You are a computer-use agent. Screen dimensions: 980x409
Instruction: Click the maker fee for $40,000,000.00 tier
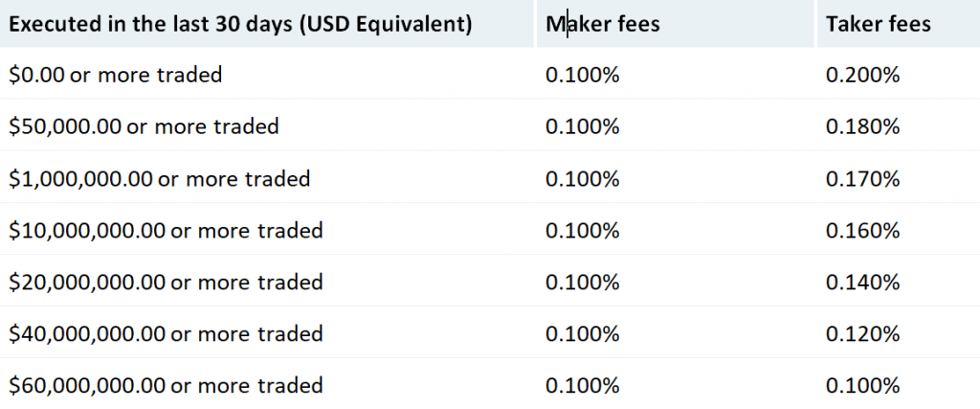(582, 334)
